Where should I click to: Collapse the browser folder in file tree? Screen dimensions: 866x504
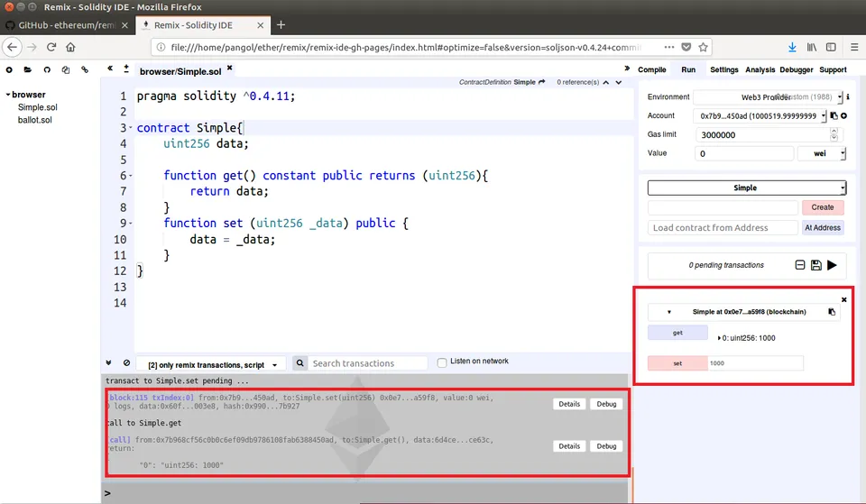click(x=8, y=95)
